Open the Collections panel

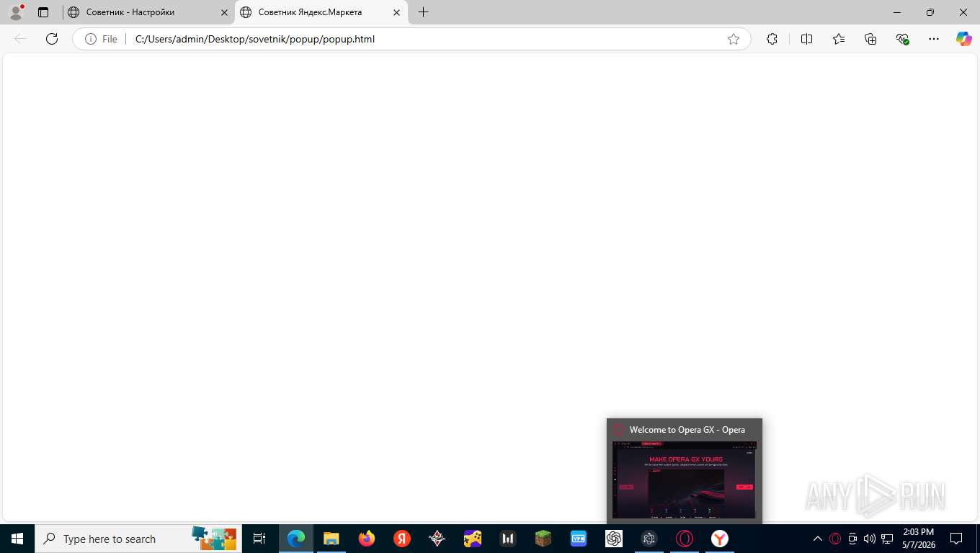pos(870,39)
